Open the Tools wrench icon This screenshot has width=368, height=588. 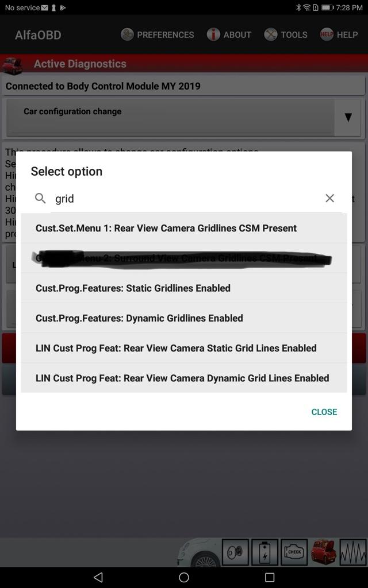click(x=271, y=35)
